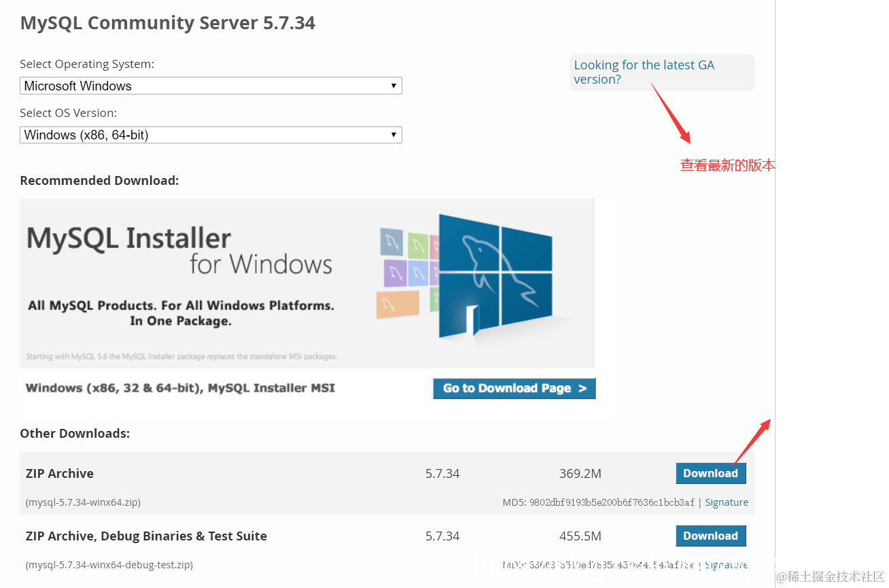Click the Windows dolphin logo graphic
This screenshot has width=889, height=588.
click(x=495, y=275)
